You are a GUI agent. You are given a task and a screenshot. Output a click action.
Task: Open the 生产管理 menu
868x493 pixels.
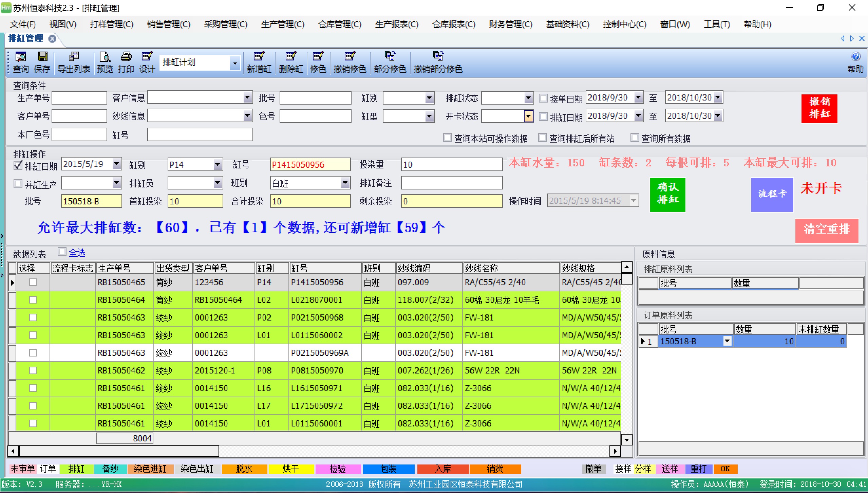283,24
